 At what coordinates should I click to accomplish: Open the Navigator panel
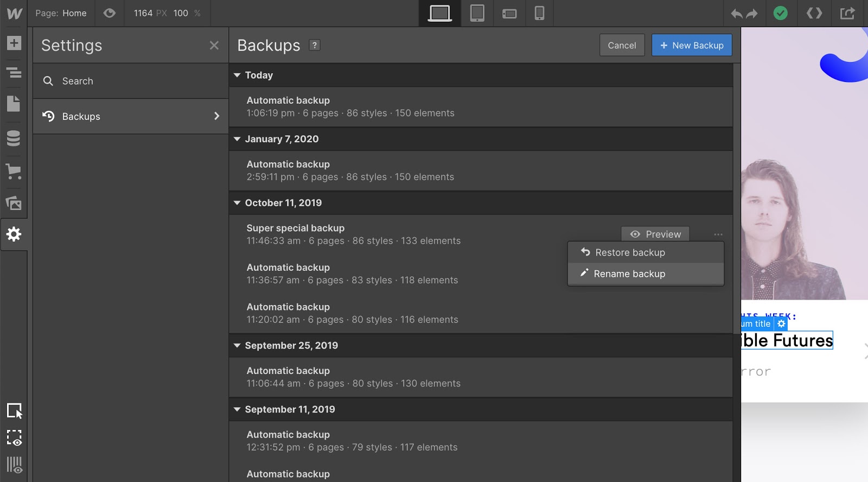pos(14,72)
